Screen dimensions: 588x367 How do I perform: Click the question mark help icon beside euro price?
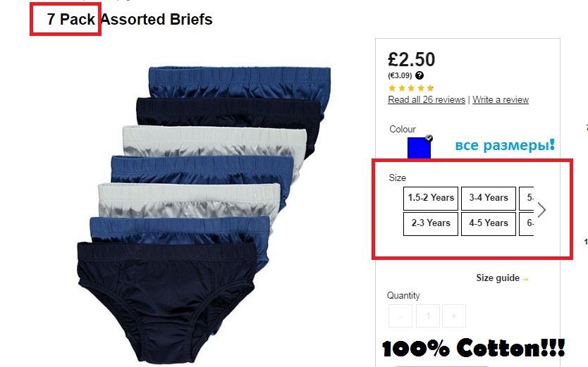[419, 75]
